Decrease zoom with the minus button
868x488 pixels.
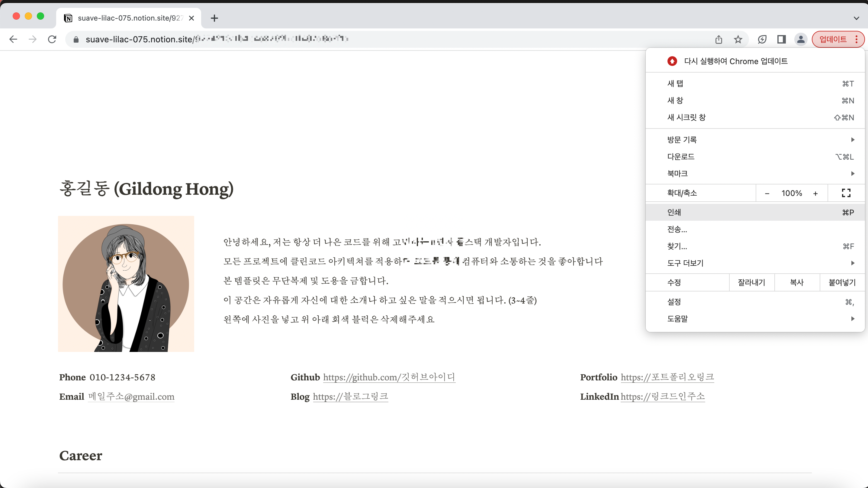767,193
